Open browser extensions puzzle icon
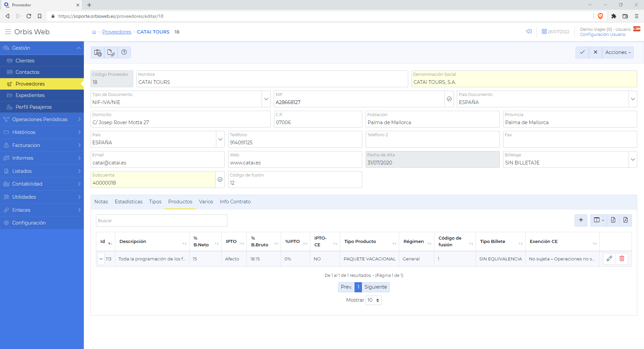 coord(614,16)
